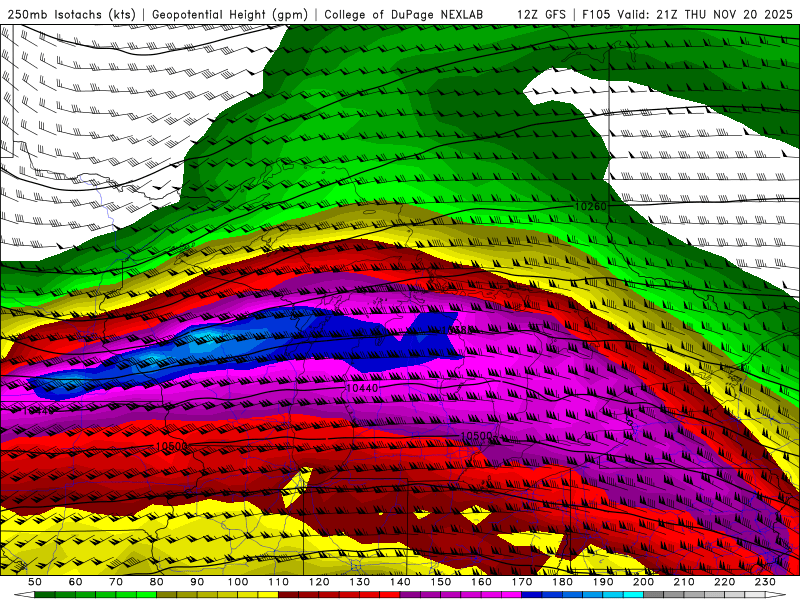The width and height of the screenshot is (800, 600).
Task: Select the 180 knot scale label
Action: [562, 582]
